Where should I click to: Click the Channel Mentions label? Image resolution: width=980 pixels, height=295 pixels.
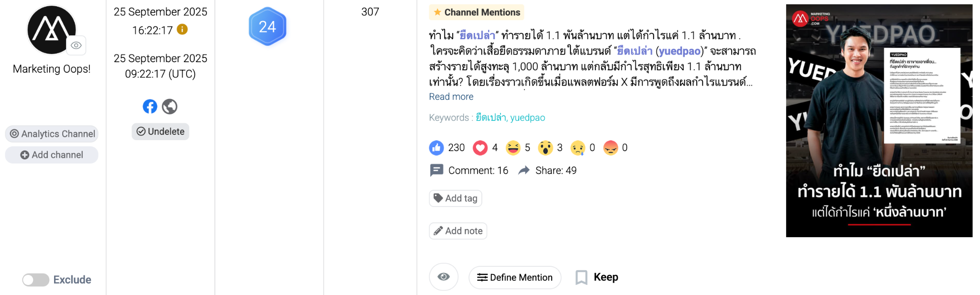tap(477, 12)
